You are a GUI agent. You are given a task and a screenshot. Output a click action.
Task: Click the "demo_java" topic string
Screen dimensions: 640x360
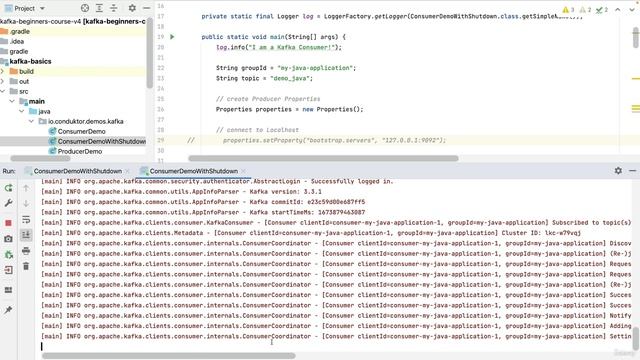[x=289, y=78]
